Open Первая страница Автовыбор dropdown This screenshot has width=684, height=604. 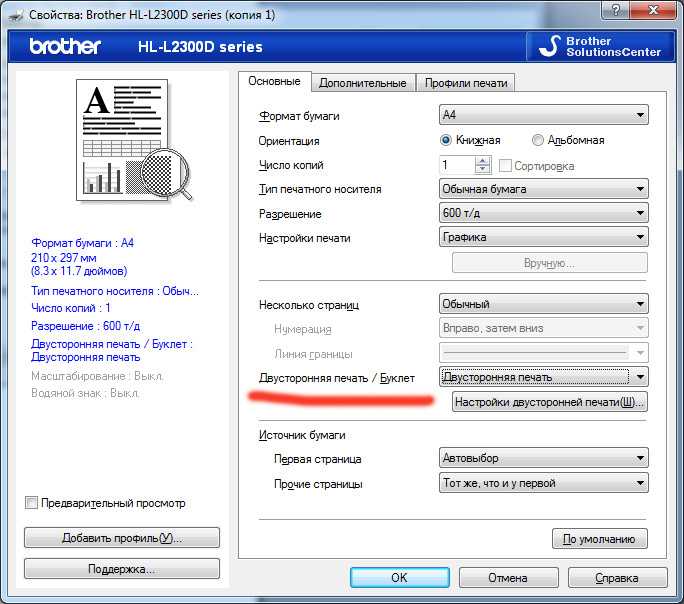pyautogui.click(x=544, y=458)
